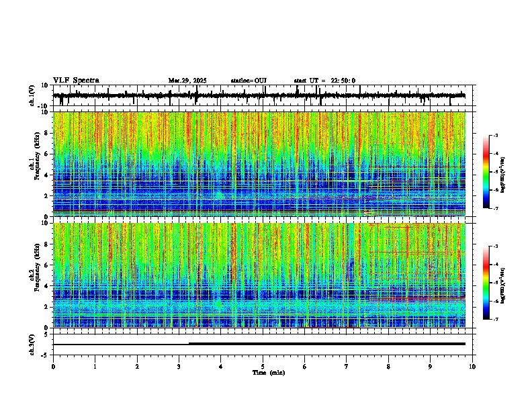Viewport: 532px width, 411px height.
Task: Click time axis tick label '10'
Action: (472, 367)
